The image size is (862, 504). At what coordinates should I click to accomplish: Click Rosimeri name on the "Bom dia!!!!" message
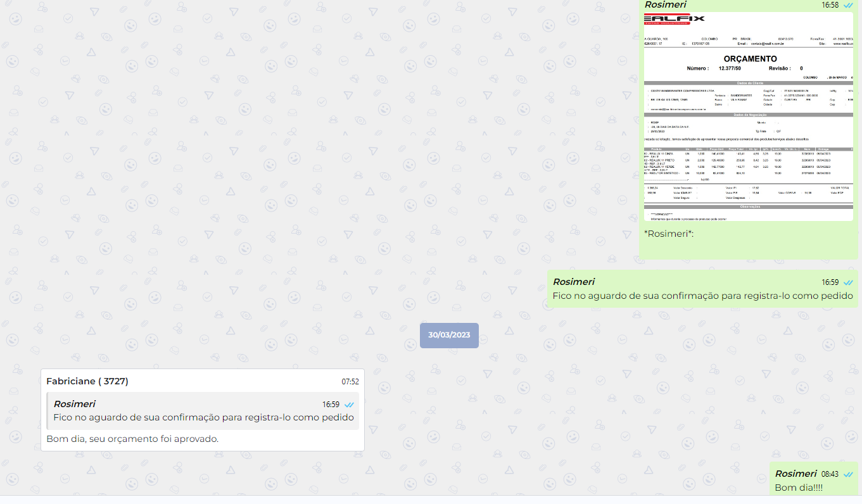[x=795, y=474]
